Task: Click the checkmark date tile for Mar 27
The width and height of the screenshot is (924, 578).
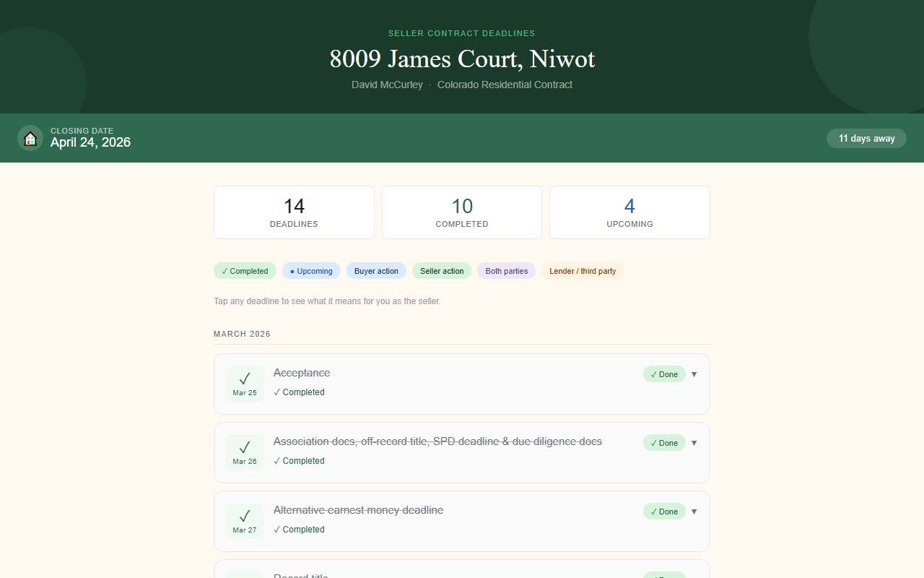Action: (x=245, y=521)
